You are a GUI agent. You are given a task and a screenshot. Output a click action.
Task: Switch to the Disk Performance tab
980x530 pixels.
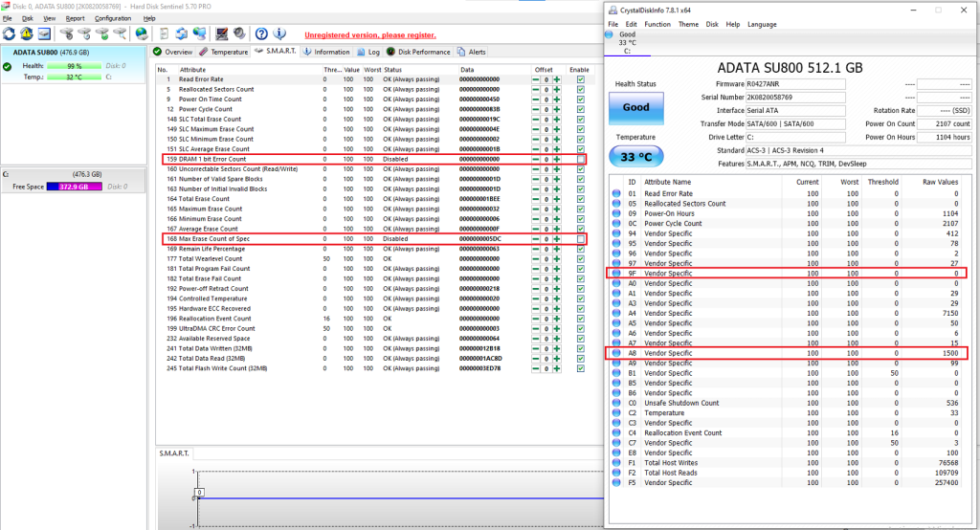tap(418, 52)
